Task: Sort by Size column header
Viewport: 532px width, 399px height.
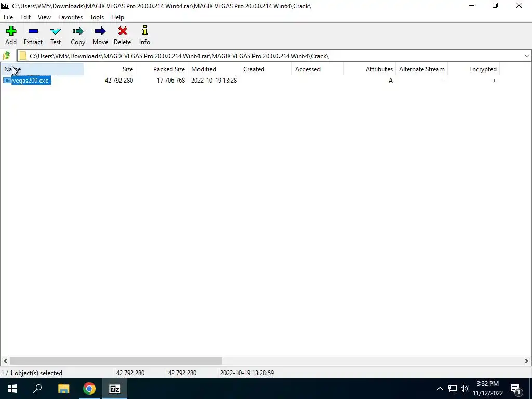Action: (x=110, y=69)
